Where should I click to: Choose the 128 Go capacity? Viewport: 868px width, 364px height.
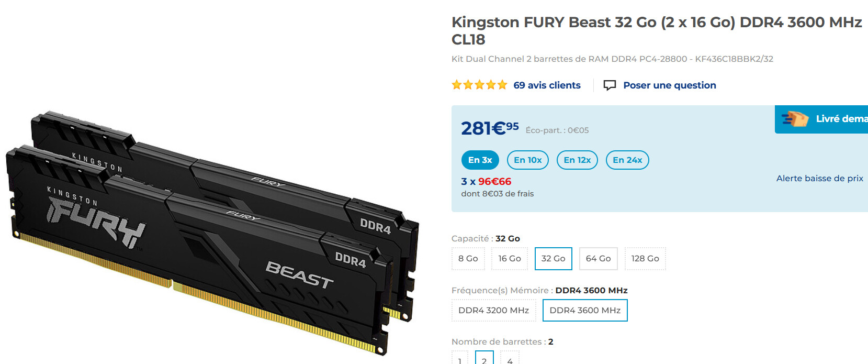coord(645,259)
